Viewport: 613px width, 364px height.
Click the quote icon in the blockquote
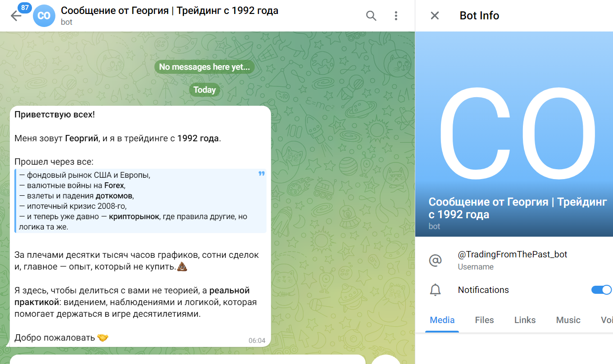tap(262, 174)
